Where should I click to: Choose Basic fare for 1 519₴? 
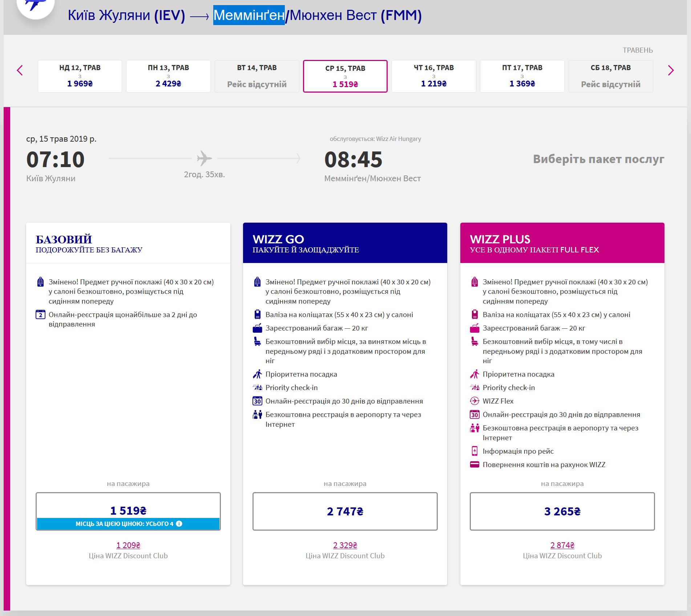click(x=128, y=510)
